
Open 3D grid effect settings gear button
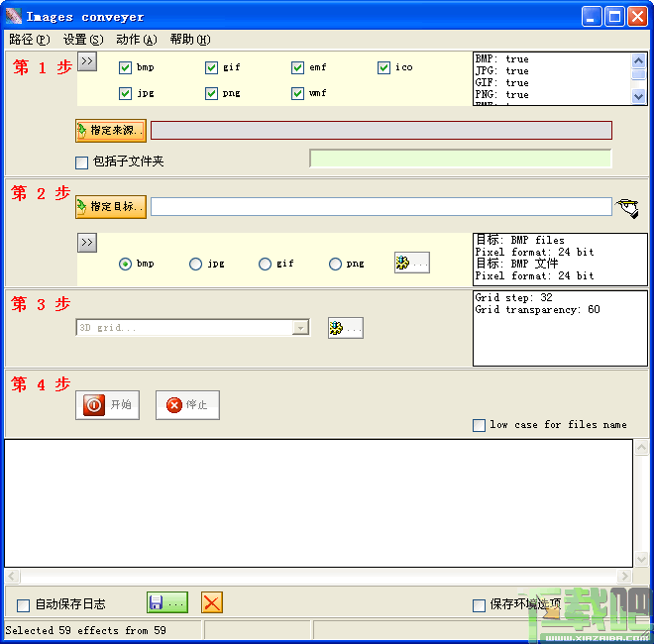346,328
